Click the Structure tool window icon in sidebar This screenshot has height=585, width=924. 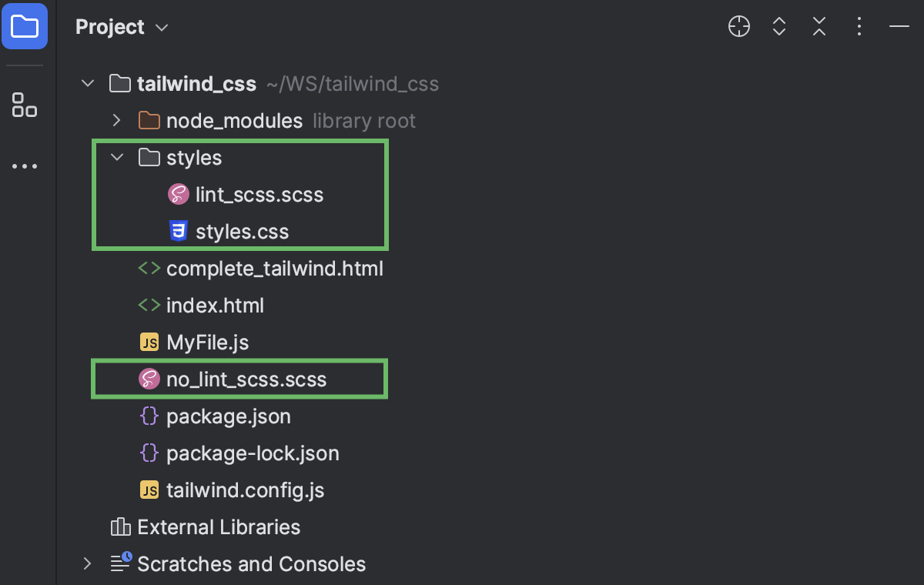click(24, 105)
